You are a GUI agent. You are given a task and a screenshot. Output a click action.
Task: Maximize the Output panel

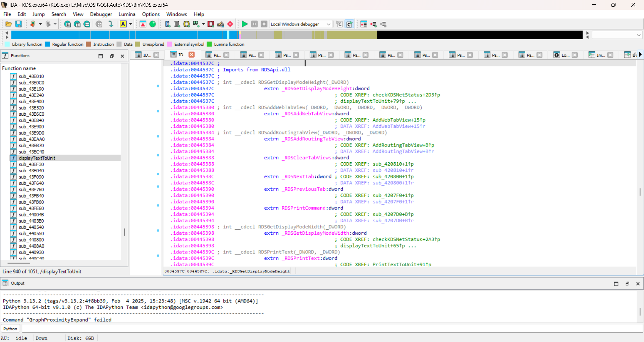(x=616, y=284)
